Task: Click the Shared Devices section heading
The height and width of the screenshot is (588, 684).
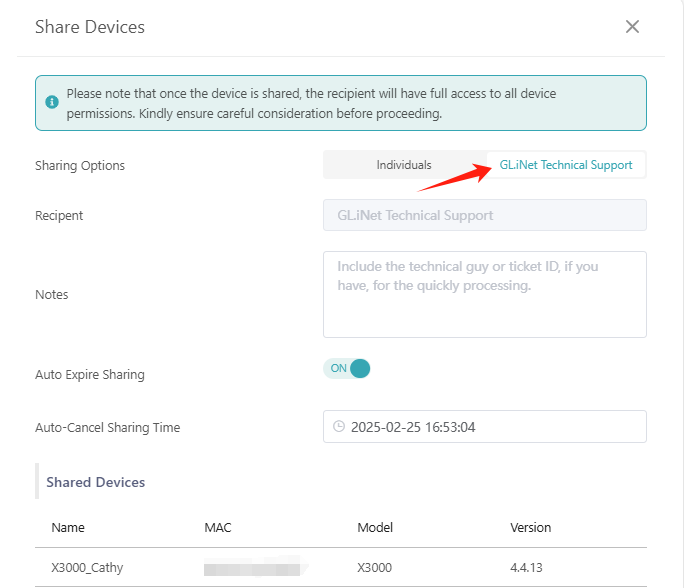Action: [x=95, y=482]
